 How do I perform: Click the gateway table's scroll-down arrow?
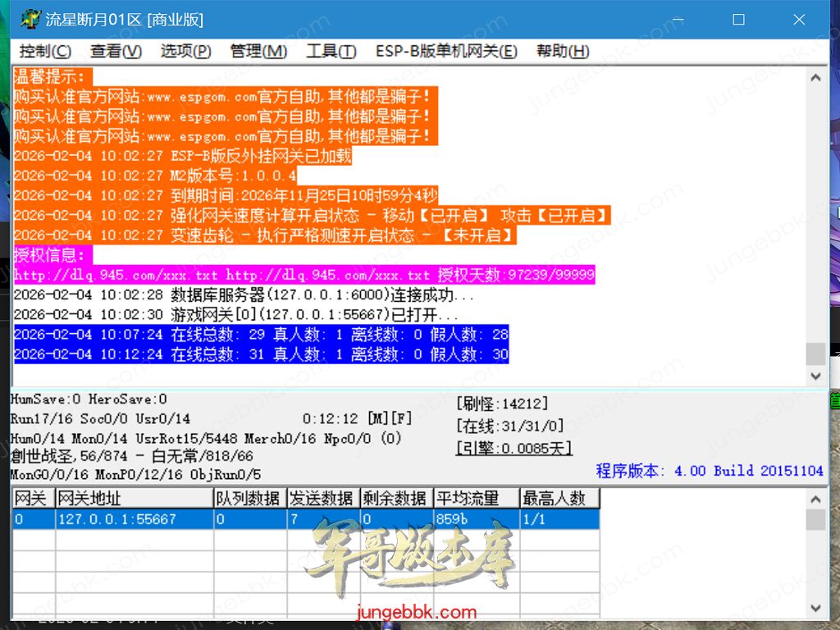815,609
